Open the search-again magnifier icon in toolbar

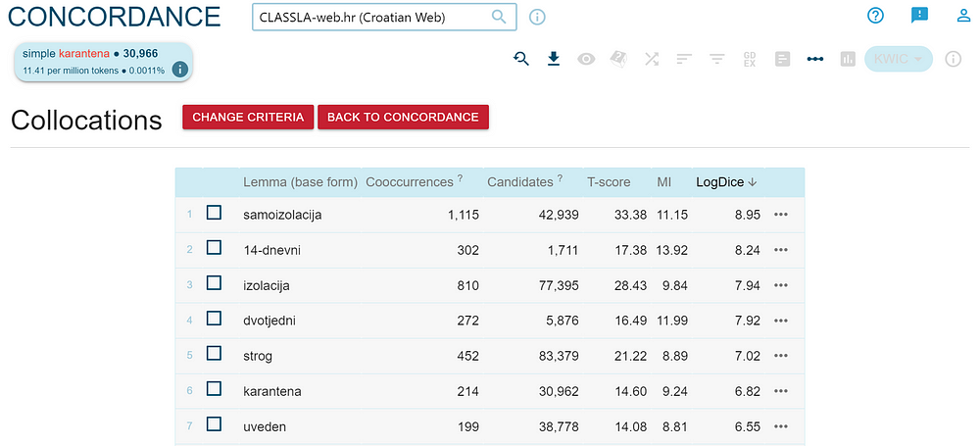[521, 59]
